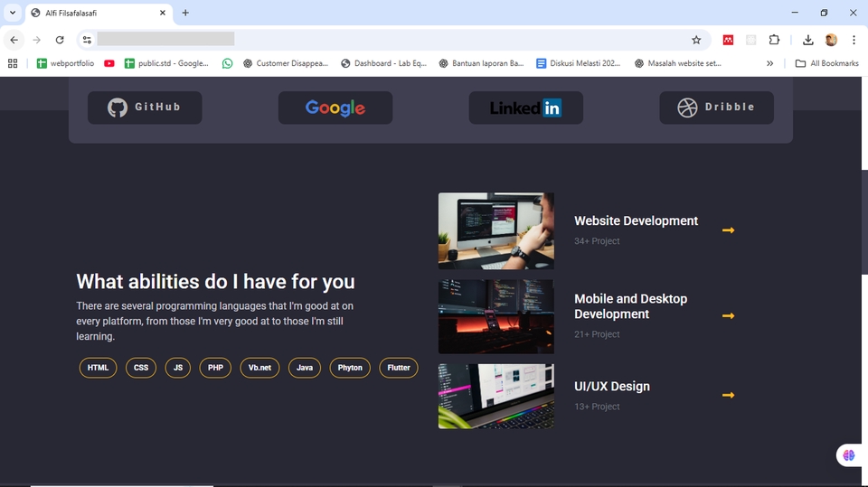Show more bookmarks with the double chevron

[x=769, y=63]
